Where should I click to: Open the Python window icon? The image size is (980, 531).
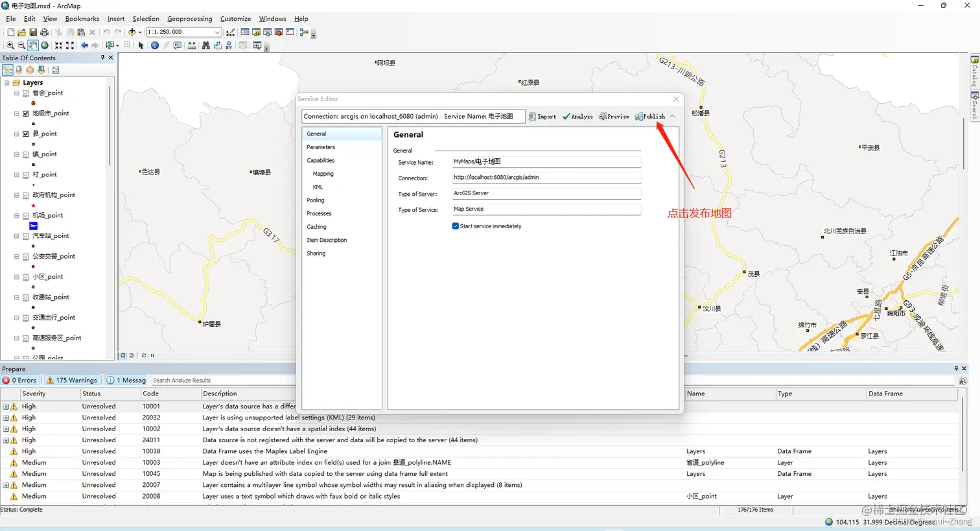tap(290, 32)
